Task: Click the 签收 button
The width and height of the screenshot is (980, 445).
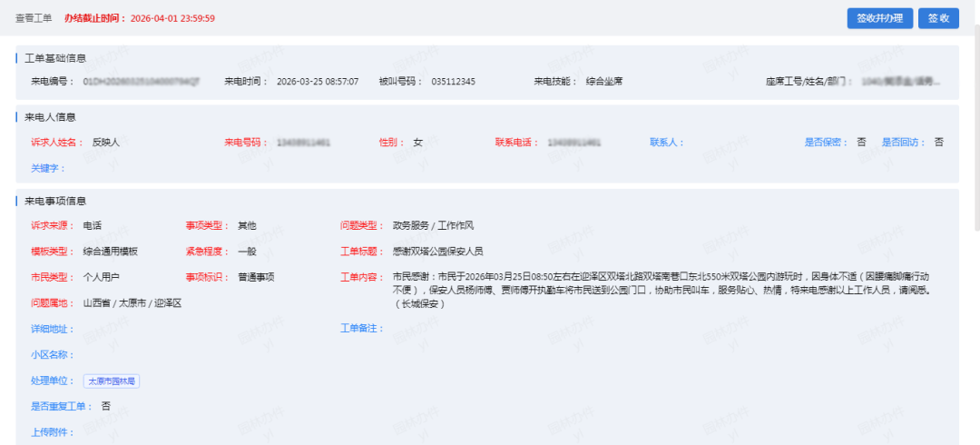Action: (939, 18)
